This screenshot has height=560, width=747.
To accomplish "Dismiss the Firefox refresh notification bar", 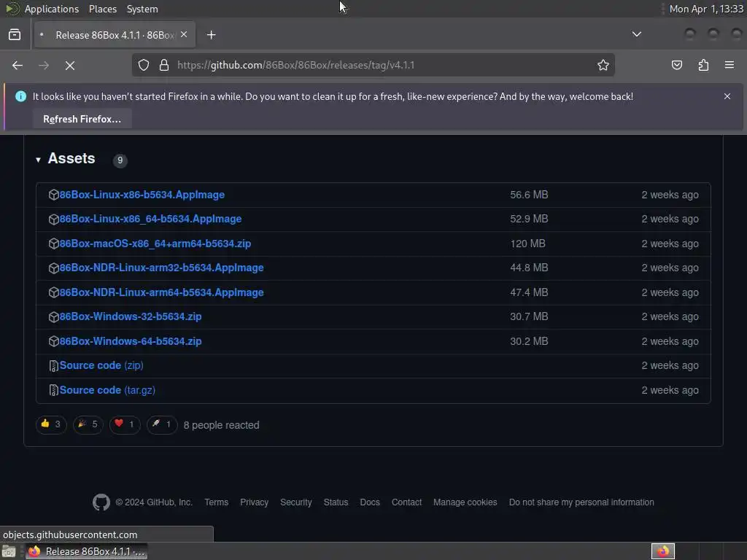I will click(727, 96).
